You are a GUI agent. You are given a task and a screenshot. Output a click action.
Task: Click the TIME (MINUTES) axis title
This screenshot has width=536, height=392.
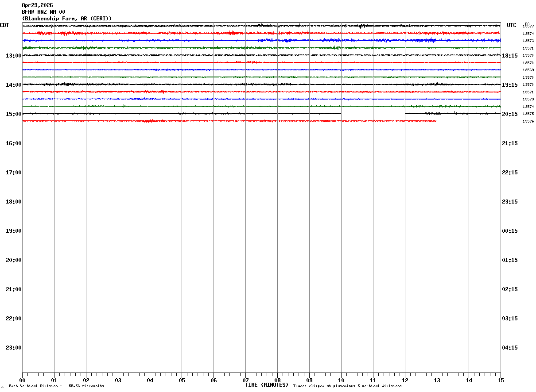tap(267, 385)
